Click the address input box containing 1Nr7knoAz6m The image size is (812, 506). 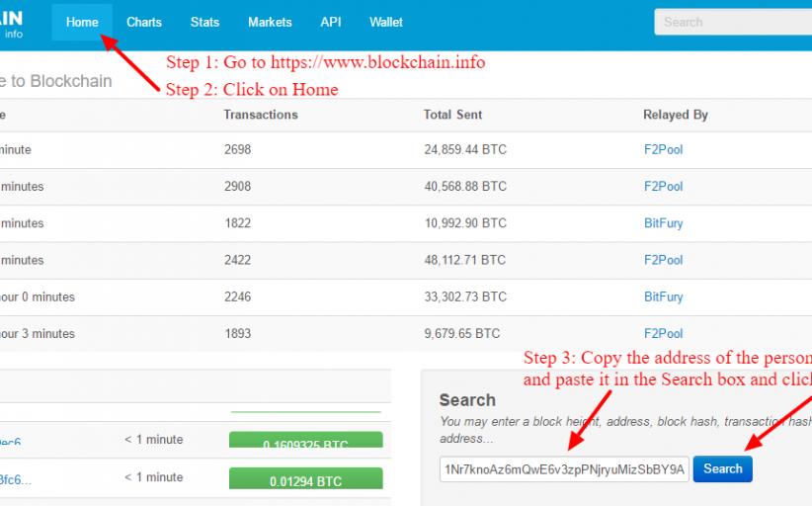[x=564, y=469]
